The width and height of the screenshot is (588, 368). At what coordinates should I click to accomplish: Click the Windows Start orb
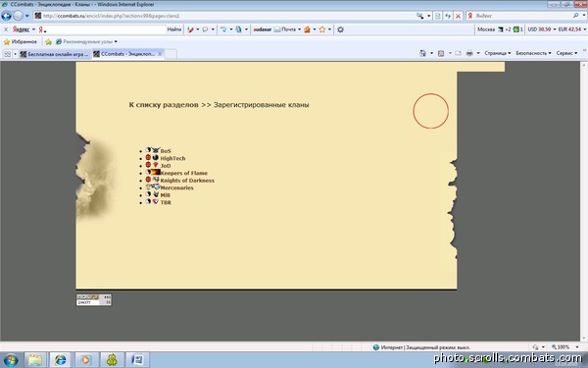(11, 360)
